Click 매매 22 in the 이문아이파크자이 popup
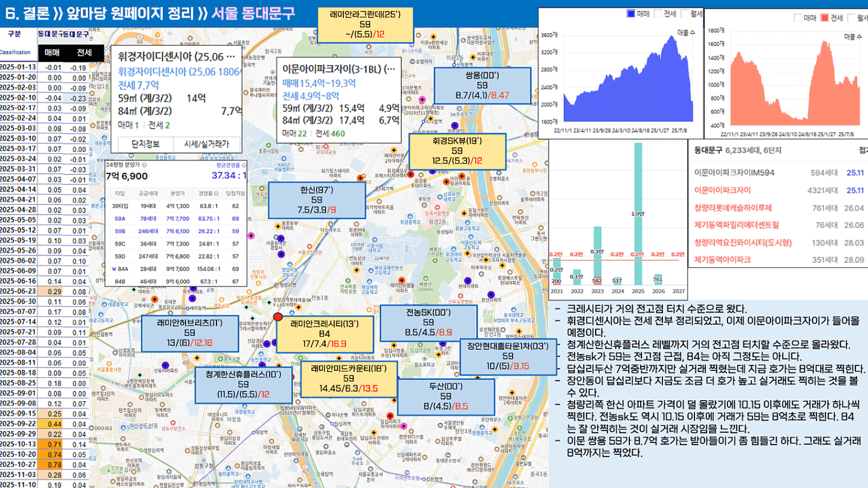 click(x=295, y=134)
